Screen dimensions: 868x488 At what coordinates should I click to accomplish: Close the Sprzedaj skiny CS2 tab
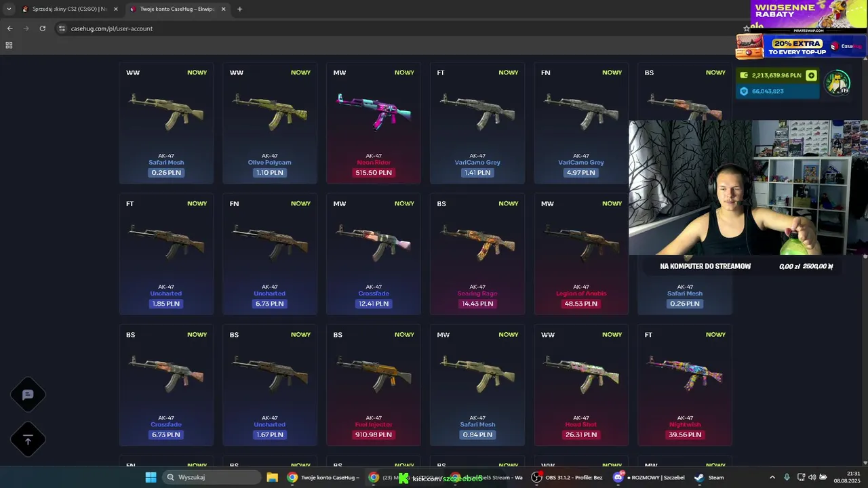(115, 9)
